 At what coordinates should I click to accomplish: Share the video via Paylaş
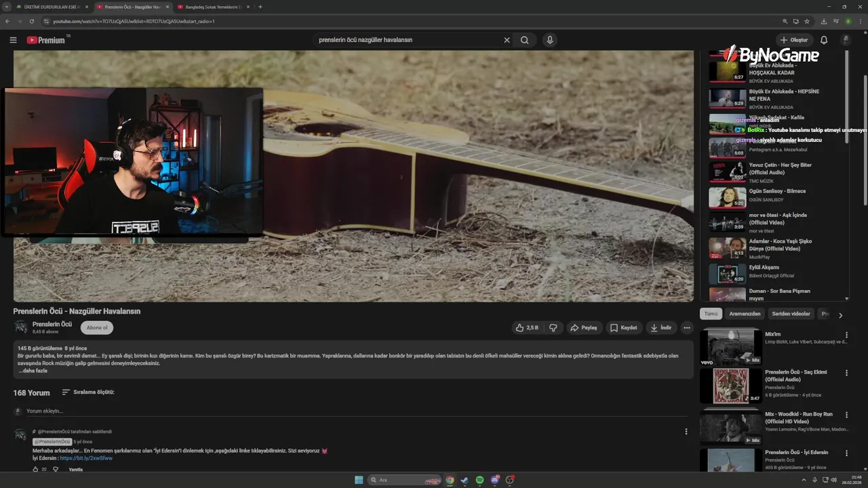(x=584, y=327)
